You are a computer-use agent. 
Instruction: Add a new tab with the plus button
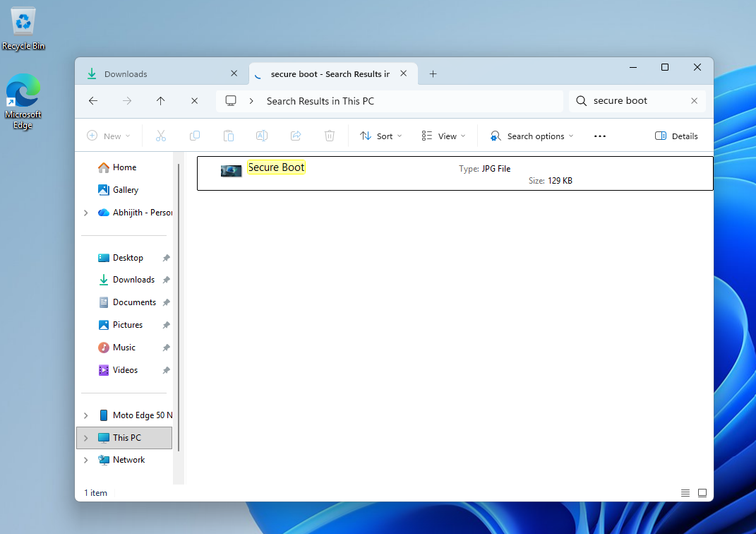(x=433, y=73)
